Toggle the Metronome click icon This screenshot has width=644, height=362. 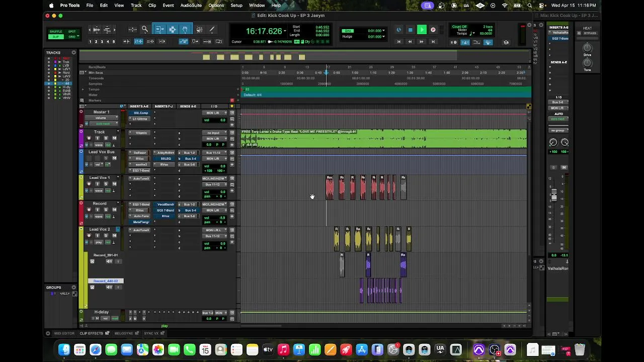point(465,42)
